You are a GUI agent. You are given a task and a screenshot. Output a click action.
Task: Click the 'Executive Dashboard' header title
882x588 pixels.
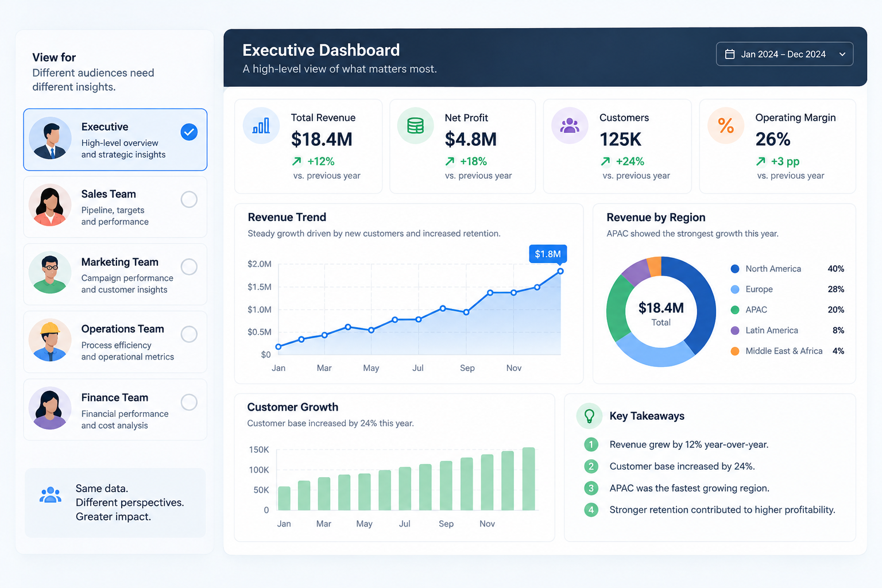click(321, 51)
